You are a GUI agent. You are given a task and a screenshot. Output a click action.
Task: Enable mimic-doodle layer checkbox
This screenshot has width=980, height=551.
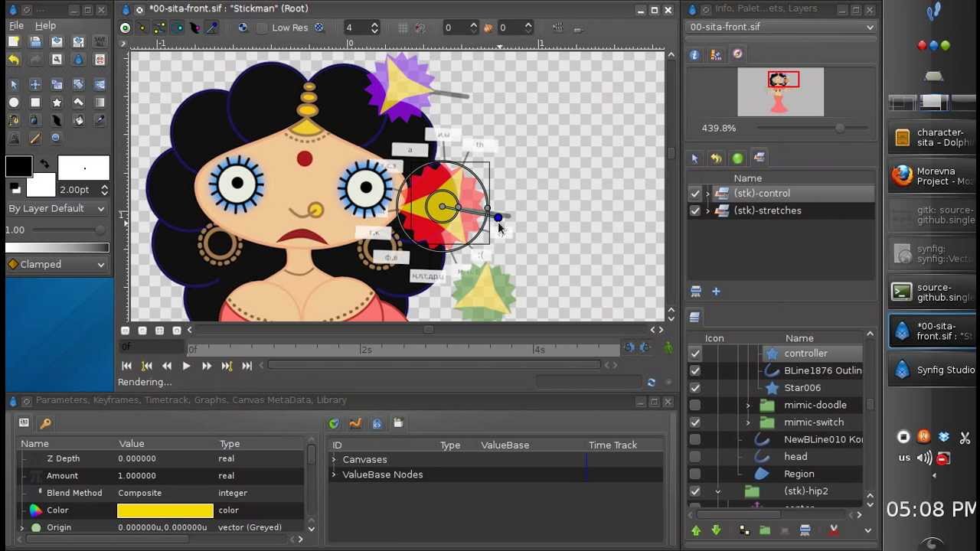(695, 405)
